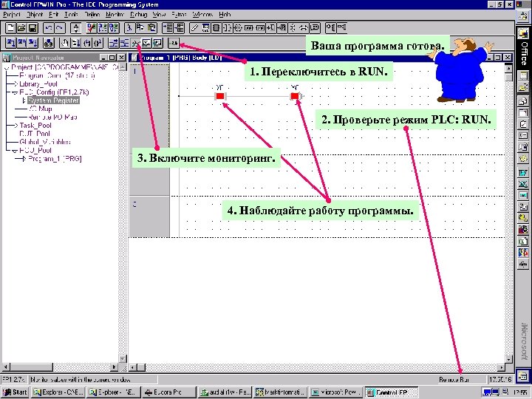Select Remote I/O Map tree item

(52, 117)
